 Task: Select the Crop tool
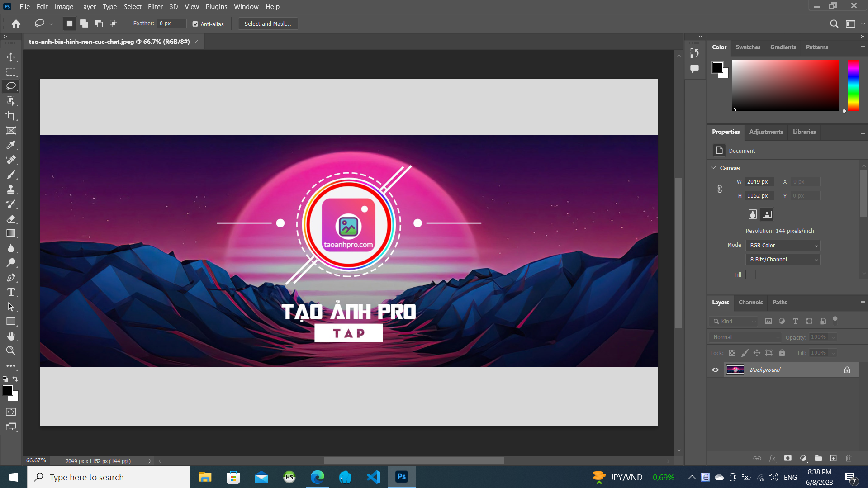tap(11, 116)
